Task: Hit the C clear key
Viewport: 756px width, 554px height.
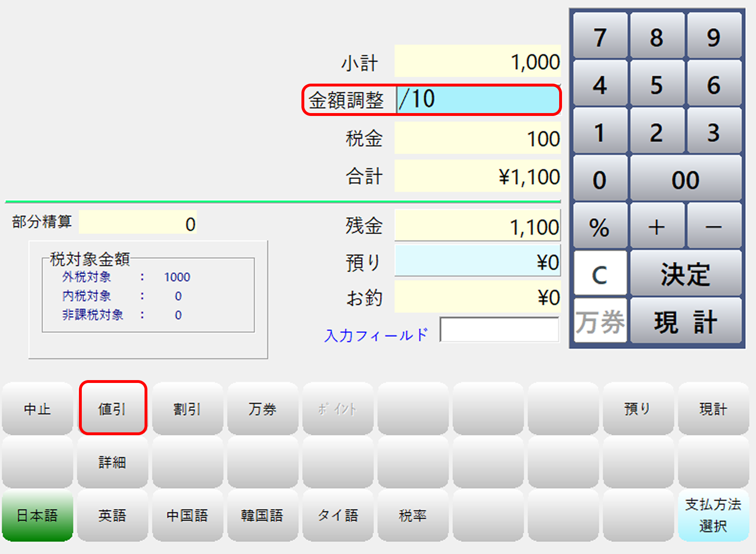Action: coord(600,275)
